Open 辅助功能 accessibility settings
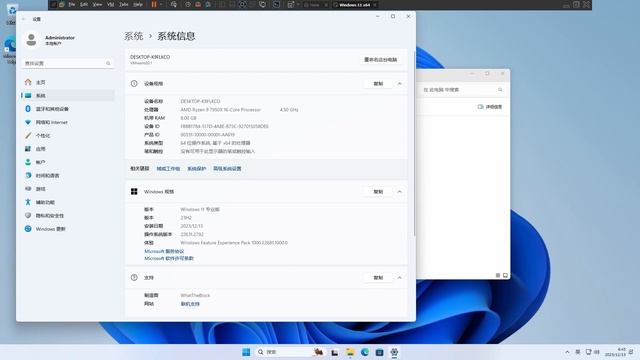Image resolution: width=640 pixels, height=360 pixels. 67,202
